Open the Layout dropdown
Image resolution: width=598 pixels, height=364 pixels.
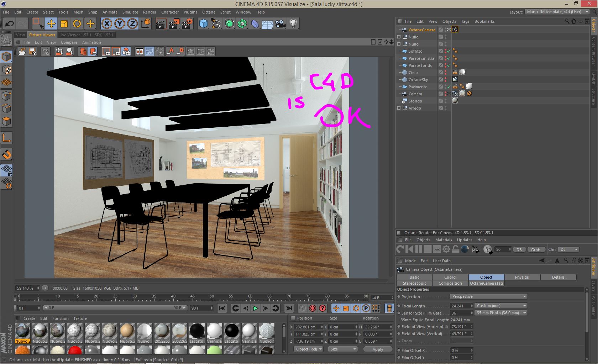[x=557, y=12]
